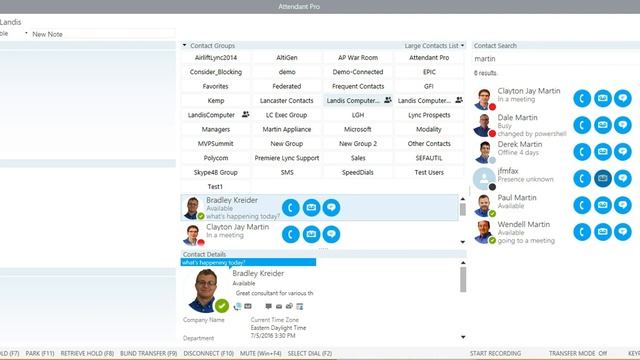
Task: Click the highlighted voicemail icon for jfmfax
Action: tap(603, 178)
